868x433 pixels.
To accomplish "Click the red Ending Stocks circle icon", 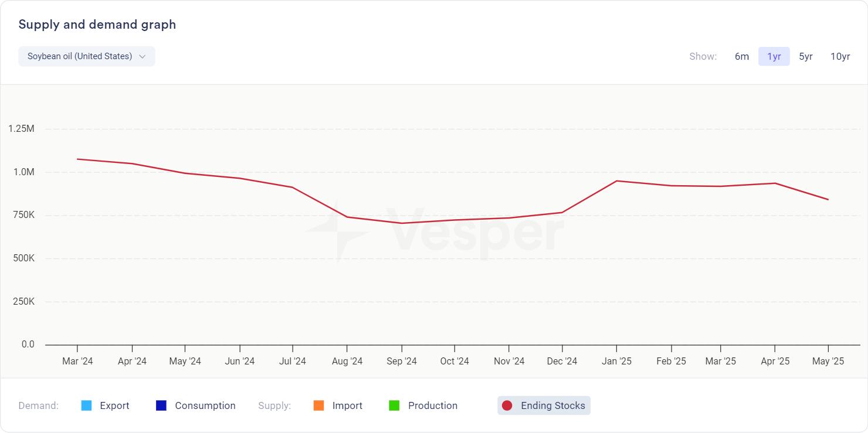I will tap(507, 405).
